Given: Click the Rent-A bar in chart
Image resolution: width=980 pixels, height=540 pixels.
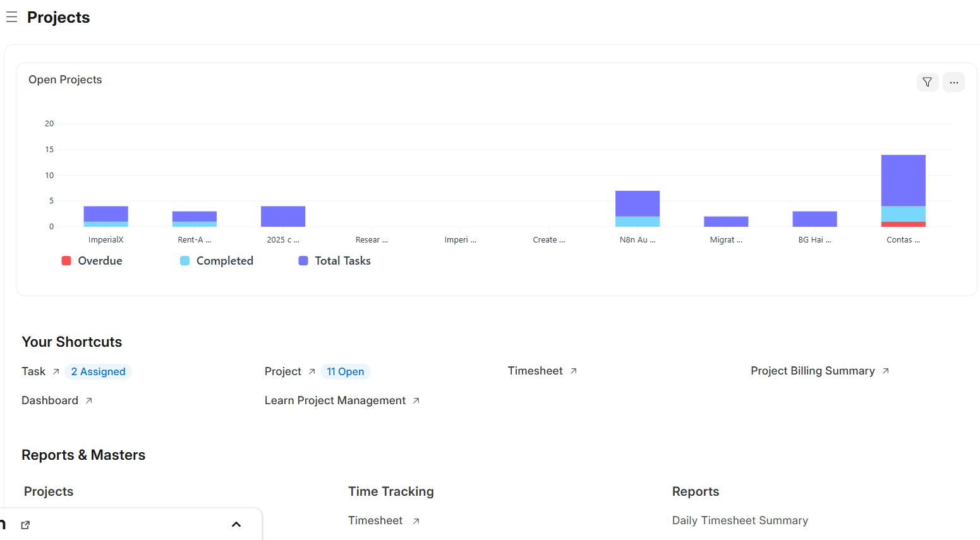Looking at the screenshot, I should [x=195, y=219].
